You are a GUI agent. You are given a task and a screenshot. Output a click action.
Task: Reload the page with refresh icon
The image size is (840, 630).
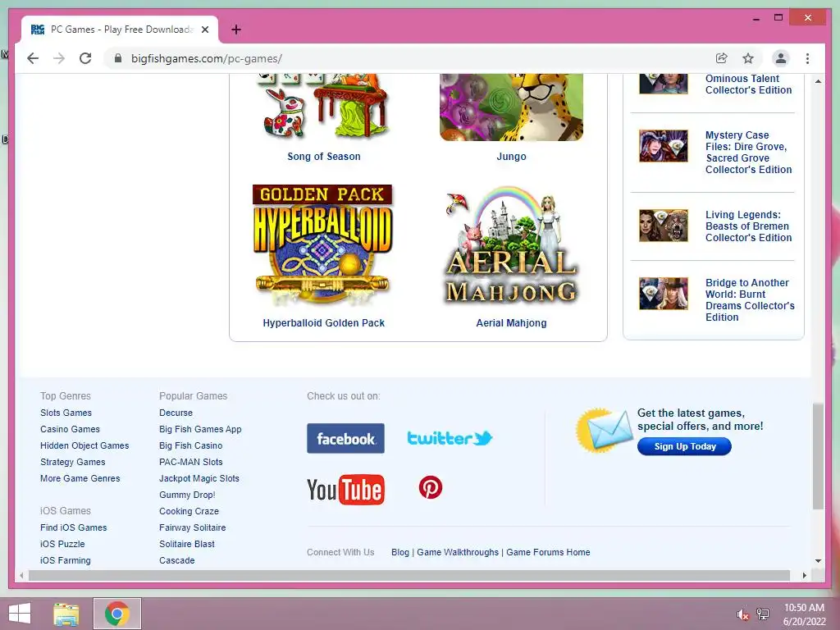tap(85, 58)
